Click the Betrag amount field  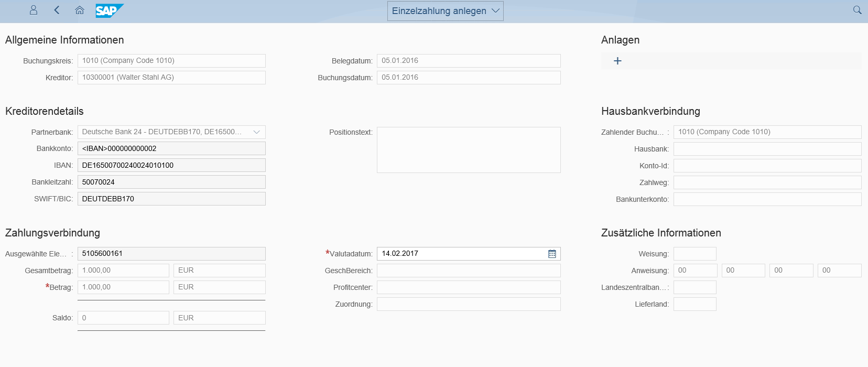click(123, 287)
